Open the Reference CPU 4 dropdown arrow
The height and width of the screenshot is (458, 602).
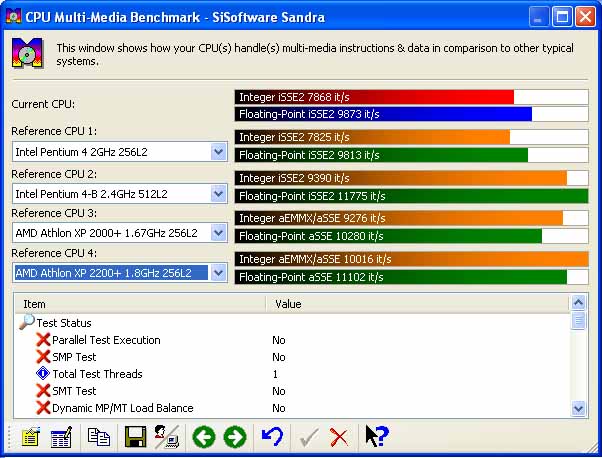pyautogui.click(x=218, y=273)
